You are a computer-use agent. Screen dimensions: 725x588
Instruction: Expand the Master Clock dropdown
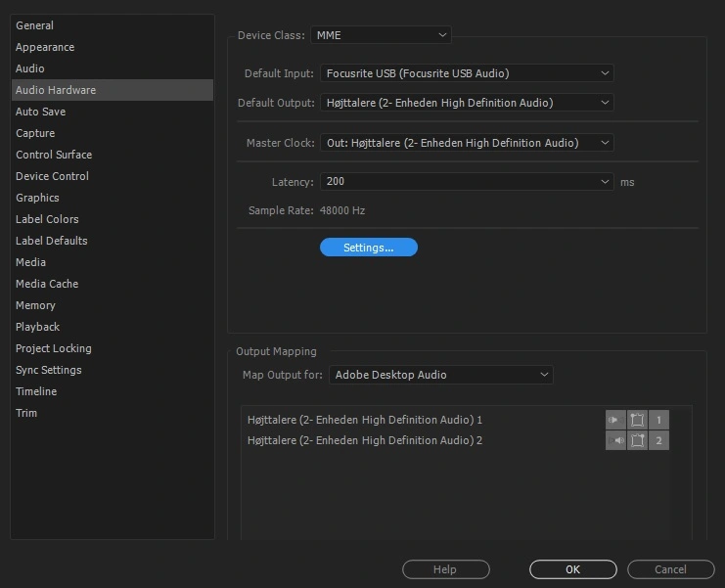click(x=467, y=143)
